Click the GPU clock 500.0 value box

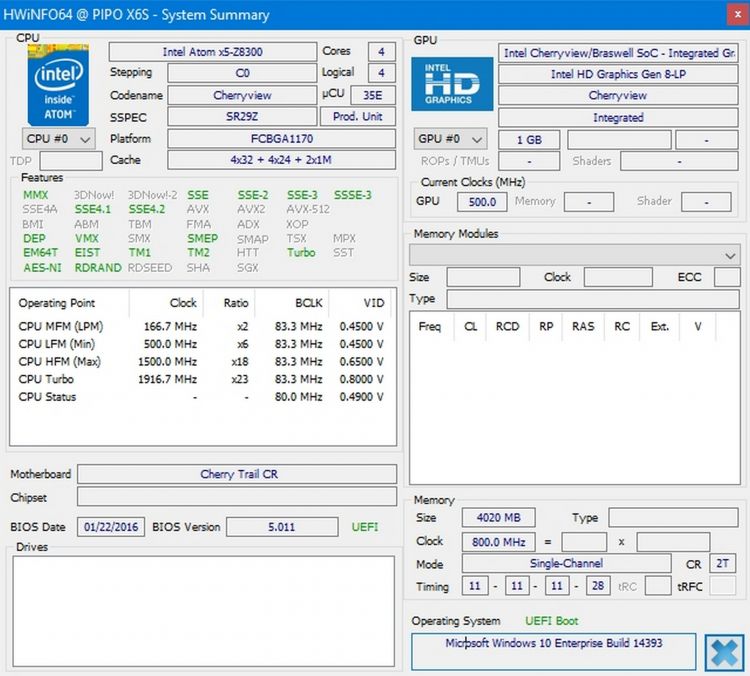[482, 202]
